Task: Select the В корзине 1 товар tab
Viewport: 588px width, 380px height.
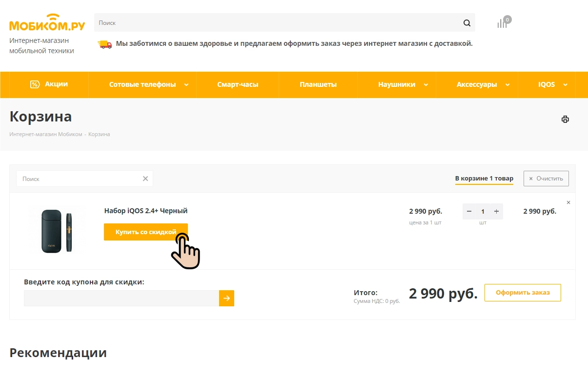Action: coord(484,179)
